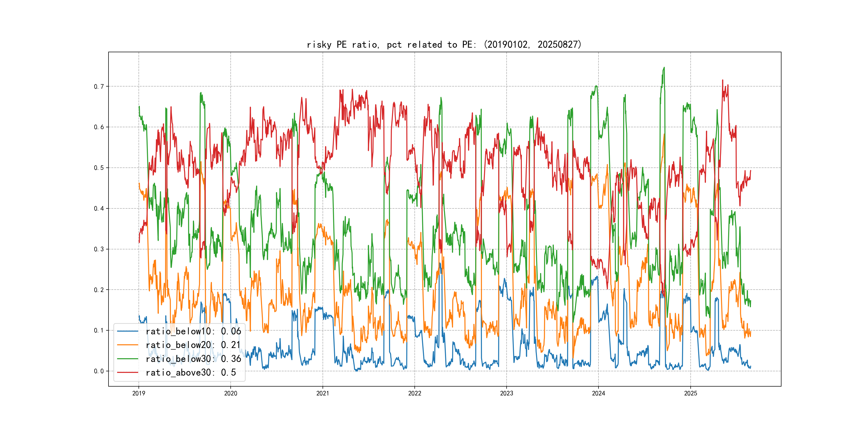
Task: Click the 2020 x-axis tick label
Action: tap(230, 393)
